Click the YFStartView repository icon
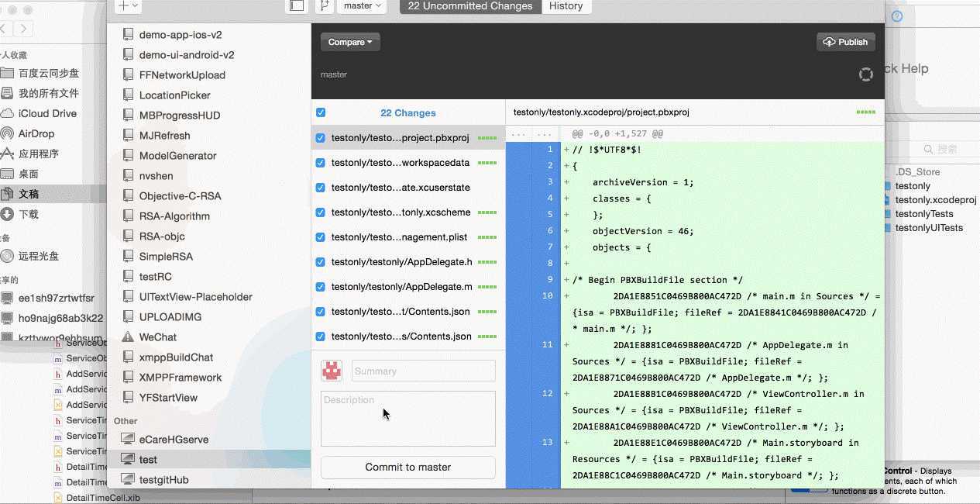This screenshot has width=980, height=504. (129, 398)
